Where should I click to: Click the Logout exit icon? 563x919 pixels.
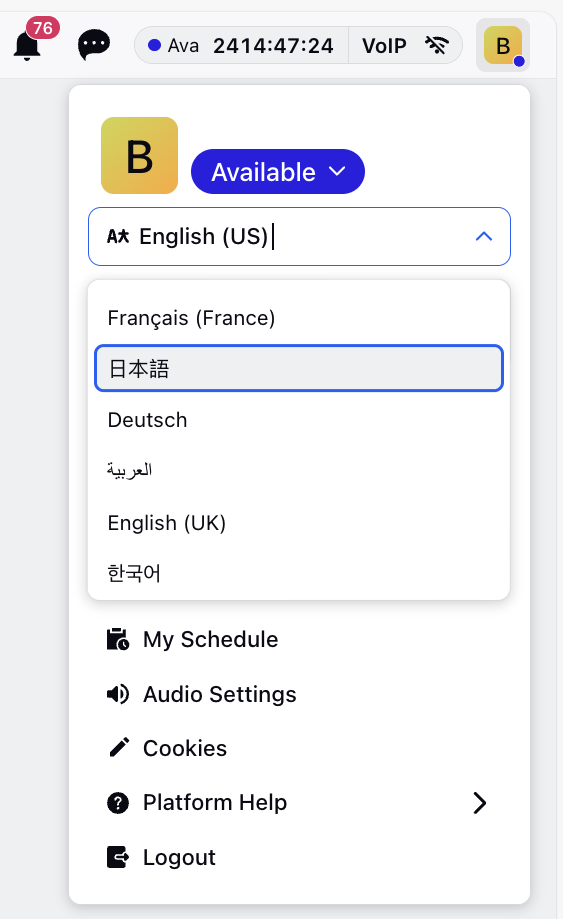point(118,857)
